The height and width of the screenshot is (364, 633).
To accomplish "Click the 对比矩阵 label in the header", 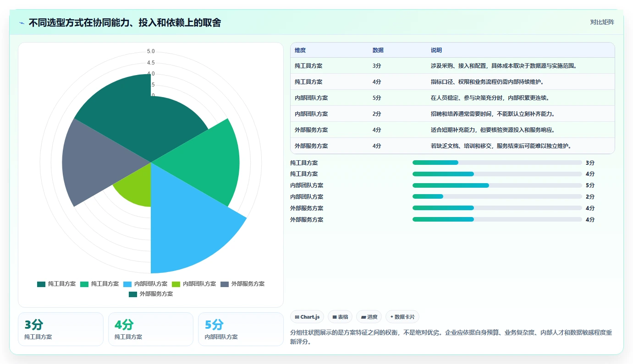I will (x=602, y=22).
